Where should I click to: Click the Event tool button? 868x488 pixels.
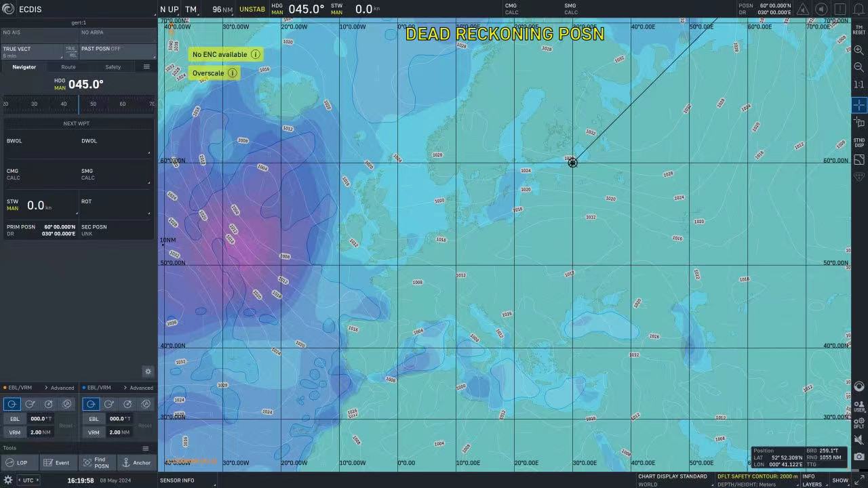(x=57, y=463)
